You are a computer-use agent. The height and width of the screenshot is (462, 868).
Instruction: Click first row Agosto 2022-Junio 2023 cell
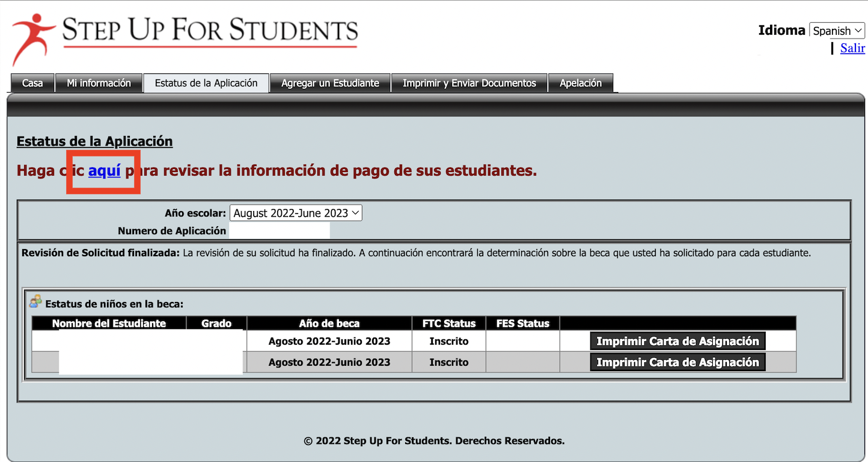(329, 341)
